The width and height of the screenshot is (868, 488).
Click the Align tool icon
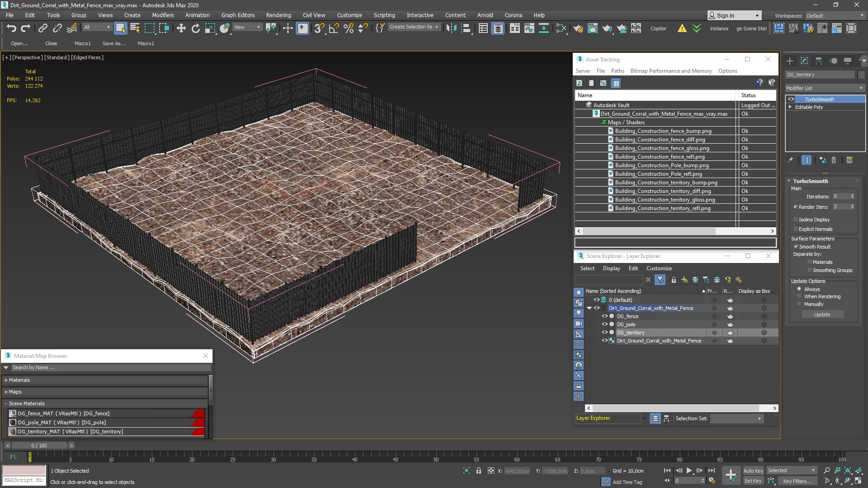[466, 28]
